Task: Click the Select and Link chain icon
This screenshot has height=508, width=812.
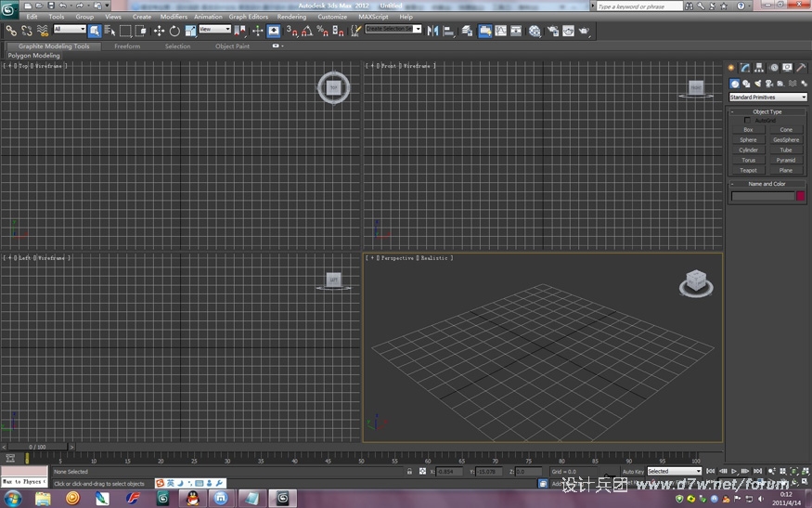Action: (11, 31)
